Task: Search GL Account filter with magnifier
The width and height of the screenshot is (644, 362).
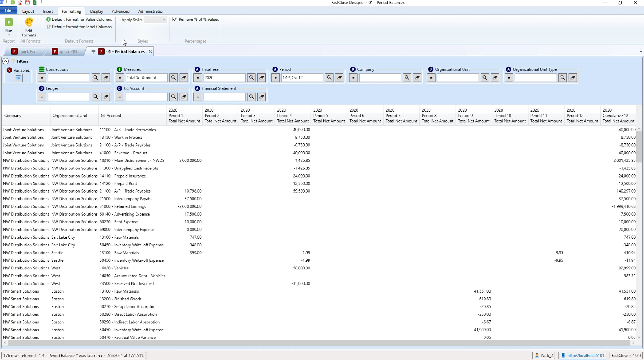Action: coord(174,97)
